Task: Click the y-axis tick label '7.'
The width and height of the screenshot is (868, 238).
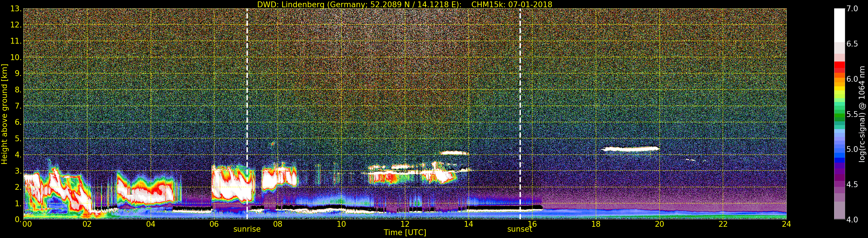Action: [18, 106]
